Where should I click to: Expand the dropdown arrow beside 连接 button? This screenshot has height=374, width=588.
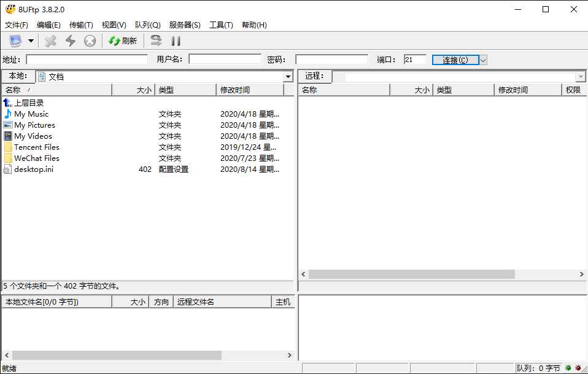(483, 60)
